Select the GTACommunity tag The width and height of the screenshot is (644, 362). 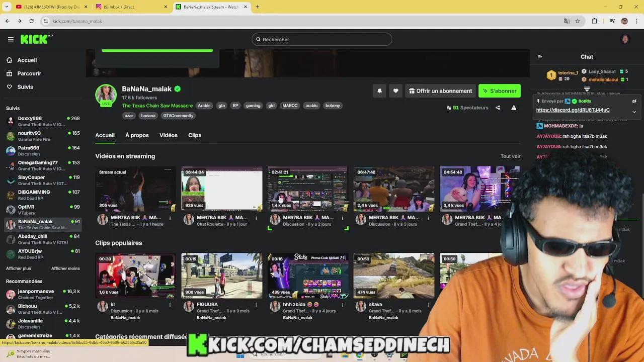click(178, 116)
